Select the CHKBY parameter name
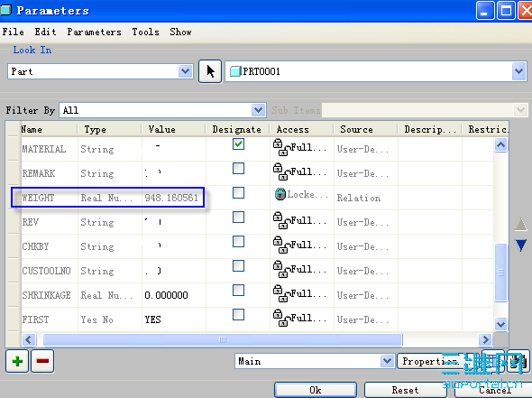 point(35,246)
